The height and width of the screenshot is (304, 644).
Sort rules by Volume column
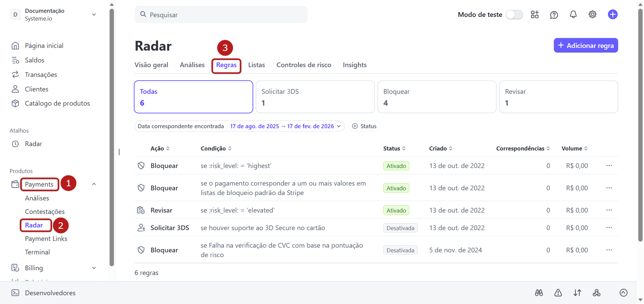click(x=575, y=148)
